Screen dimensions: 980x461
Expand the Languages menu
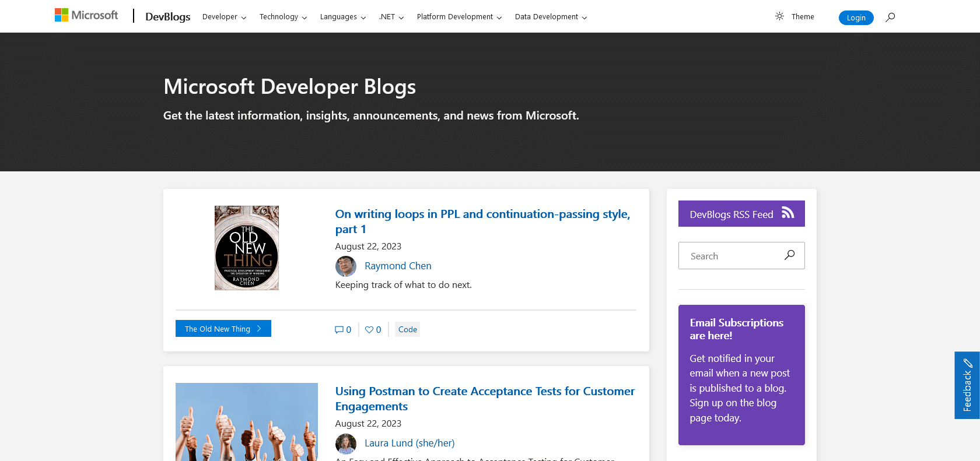tap(343, 17)
